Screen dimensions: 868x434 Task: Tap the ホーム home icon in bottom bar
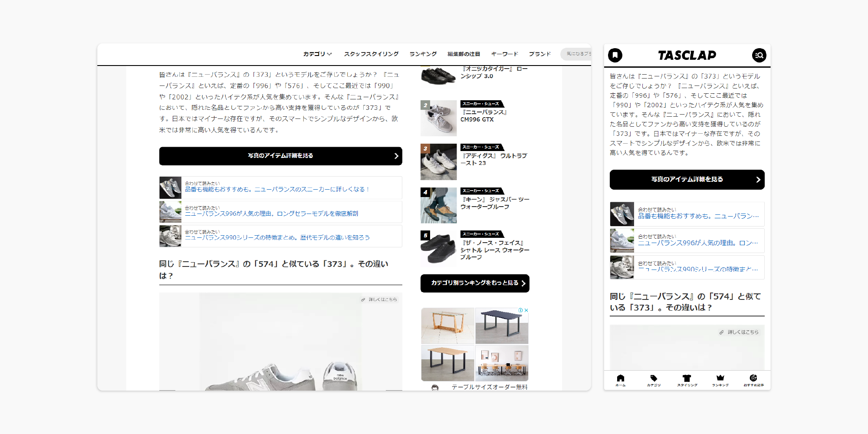[621, 380]
